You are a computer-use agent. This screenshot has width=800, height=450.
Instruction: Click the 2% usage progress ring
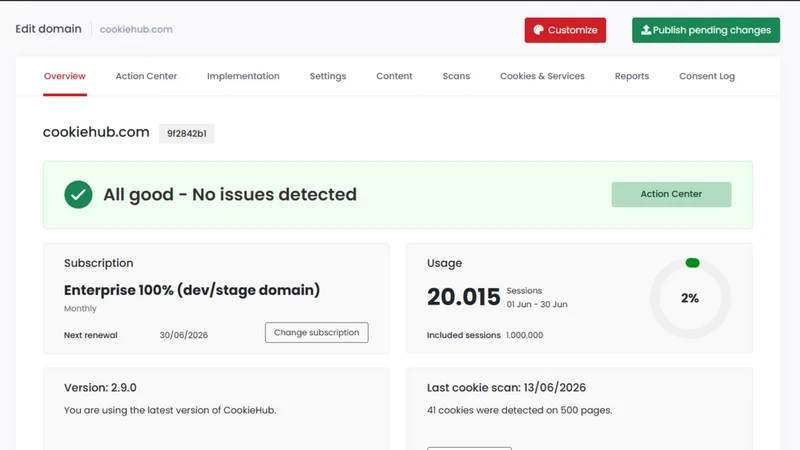(x=690, y=298)
